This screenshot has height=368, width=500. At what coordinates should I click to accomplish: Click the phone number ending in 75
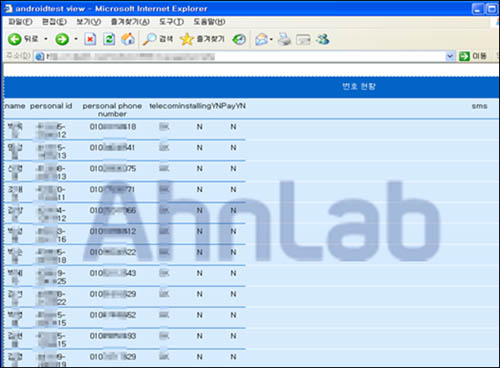coord(113,169)
